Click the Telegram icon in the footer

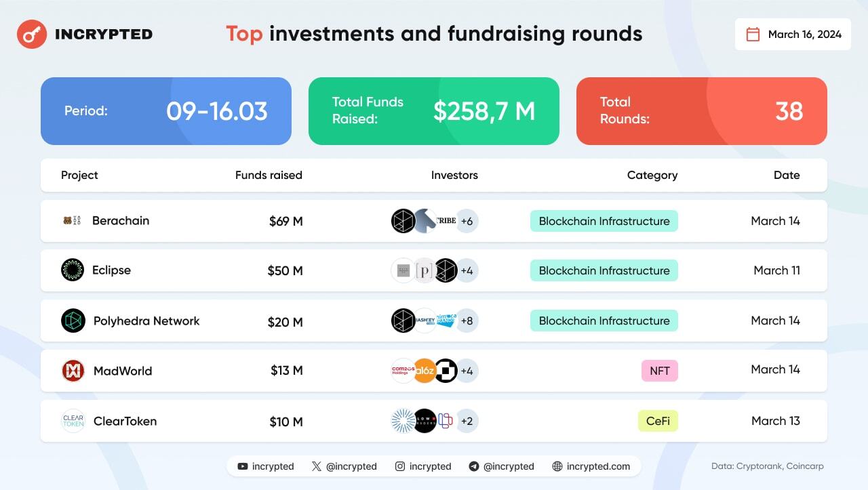(474, 466)
